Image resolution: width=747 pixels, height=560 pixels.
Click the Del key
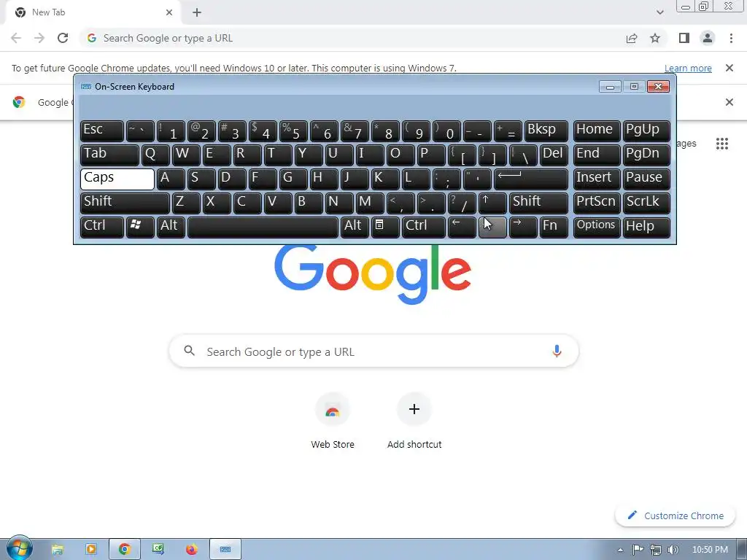554,155
